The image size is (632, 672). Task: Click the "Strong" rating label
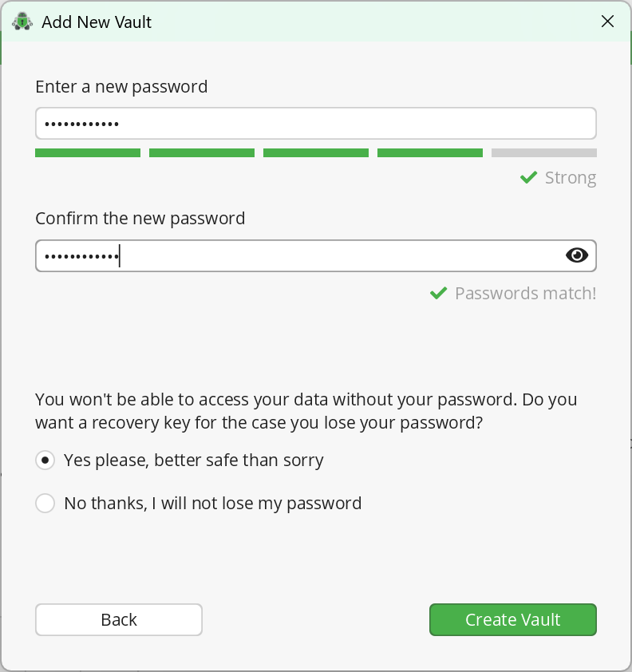click(571, 177)
